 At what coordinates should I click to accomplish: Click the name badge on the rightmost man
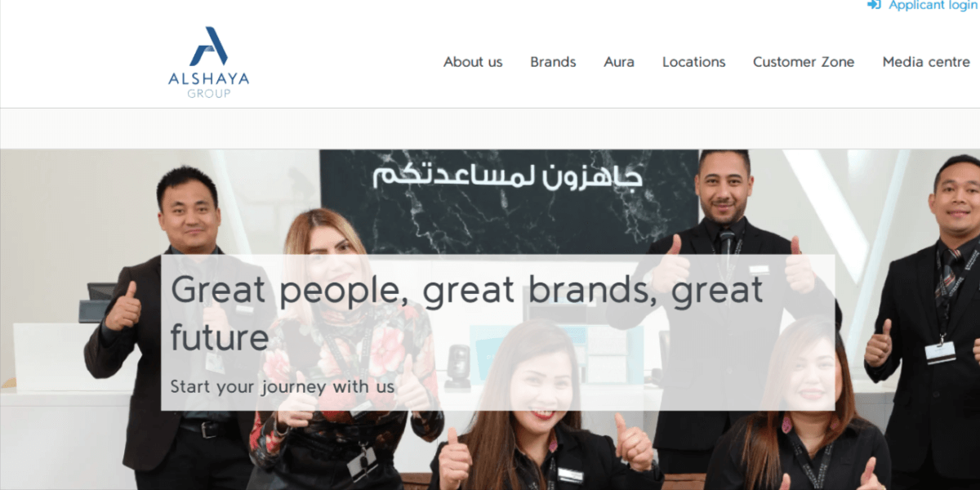939,351
